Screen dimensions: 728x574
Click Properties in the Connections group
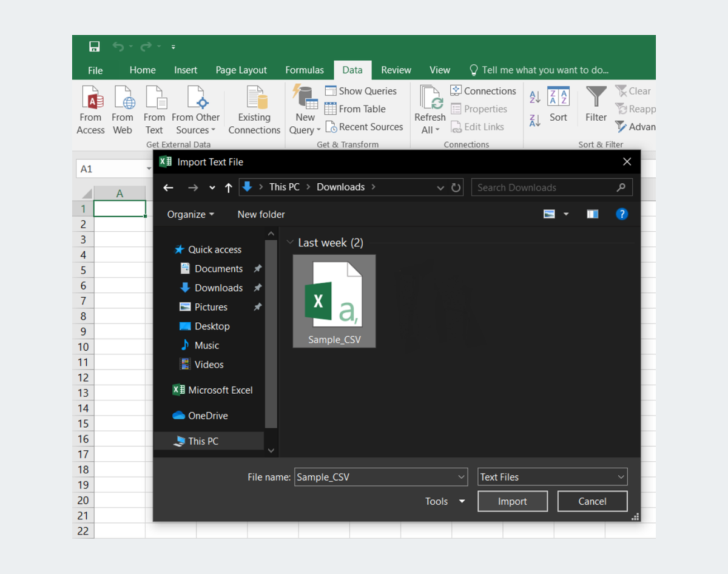(x=479, y=109)
